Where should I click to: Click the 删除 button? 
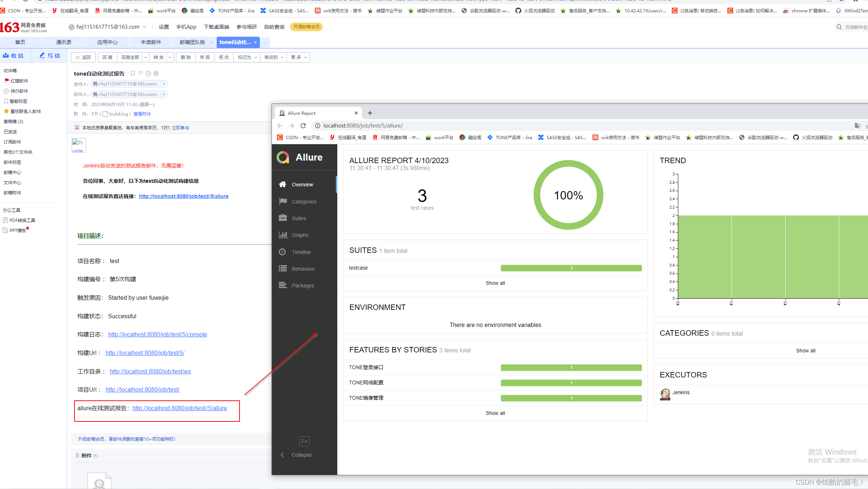click(x=186, y=57)
